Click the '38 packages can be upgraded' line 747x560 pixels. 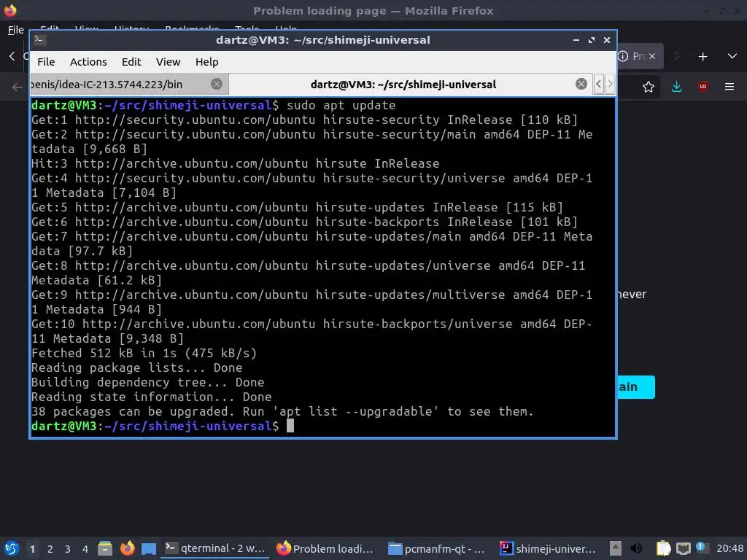(x=282, y=411)
